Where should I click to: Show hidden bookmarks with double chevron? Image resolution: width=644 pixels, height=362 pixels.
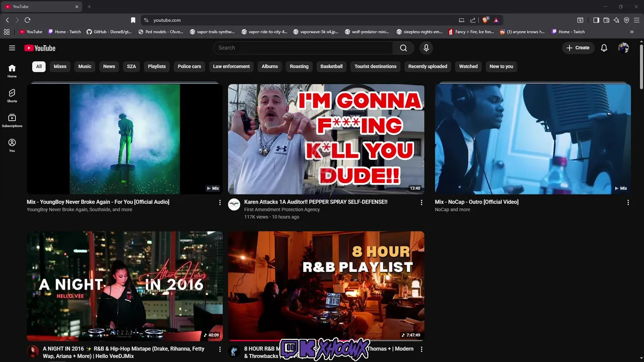632,32
